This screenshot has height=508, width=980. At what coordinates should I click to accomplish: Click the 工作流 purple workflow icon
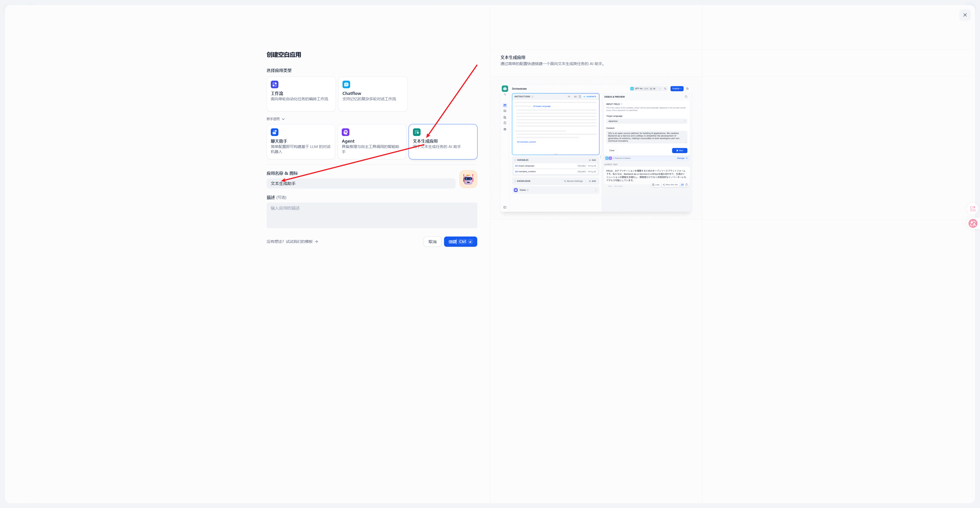click(275, 84)
